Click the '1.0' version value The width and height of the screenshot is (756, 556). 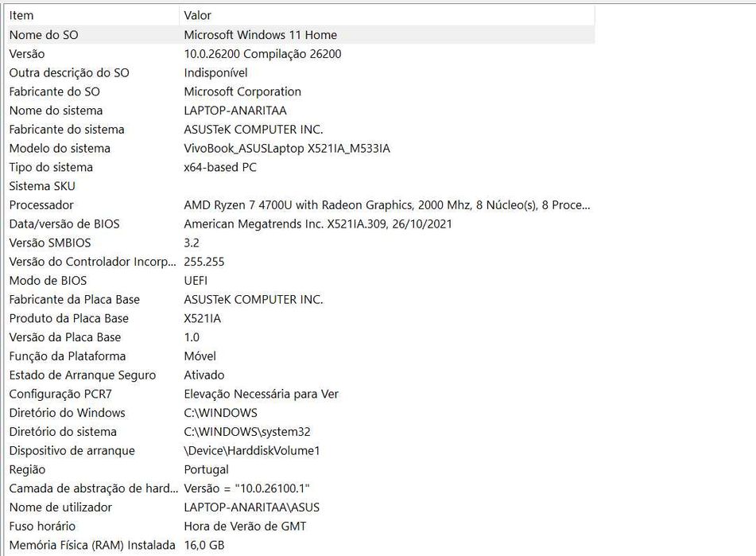[192, 337]
